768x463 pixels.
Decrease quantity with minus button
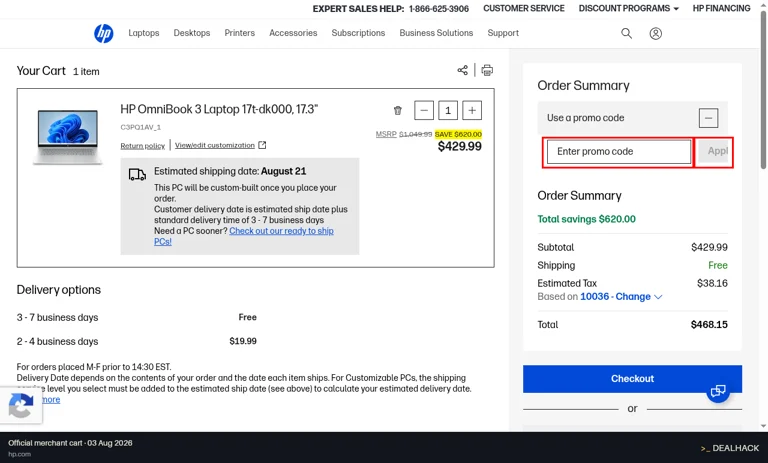(424, 110)
